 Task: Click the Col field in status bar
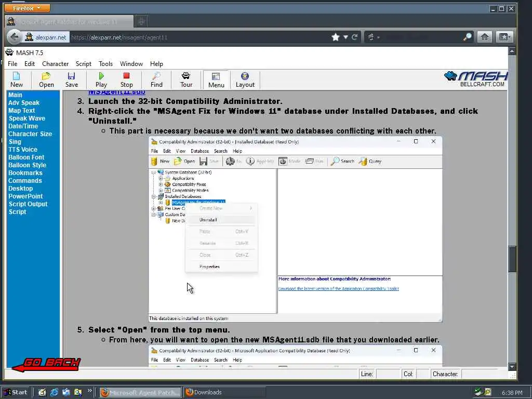[422, 374]
